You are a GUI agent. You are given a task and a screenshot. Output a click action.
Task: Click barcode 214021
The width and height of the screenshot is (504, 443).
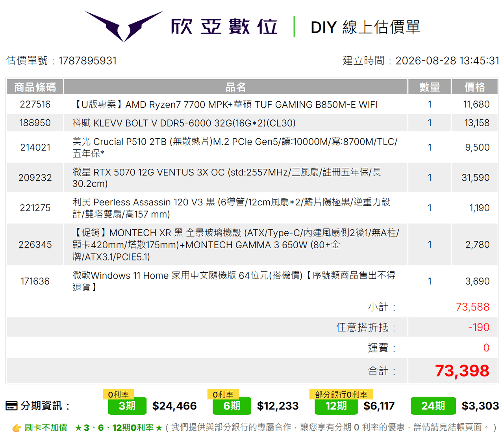pos(35,147)
